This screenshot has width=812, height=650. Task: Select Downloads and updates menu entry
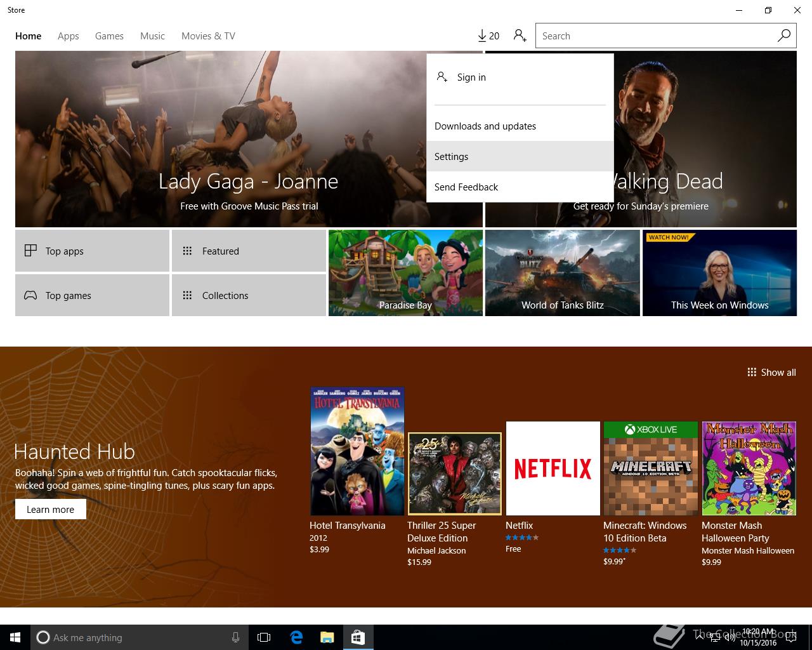[520, 126]
